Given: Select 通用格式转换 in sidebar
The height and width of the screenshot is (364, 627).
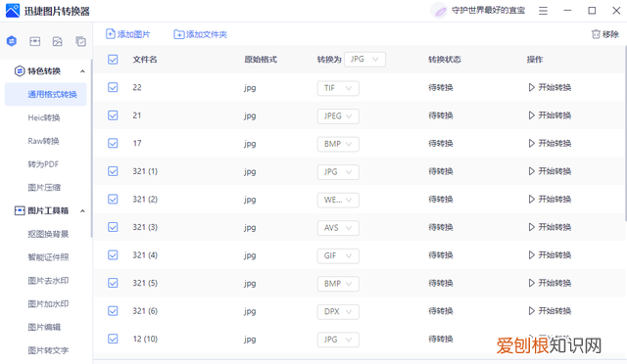Looking at the screenshot, I should tap(46, 94).
